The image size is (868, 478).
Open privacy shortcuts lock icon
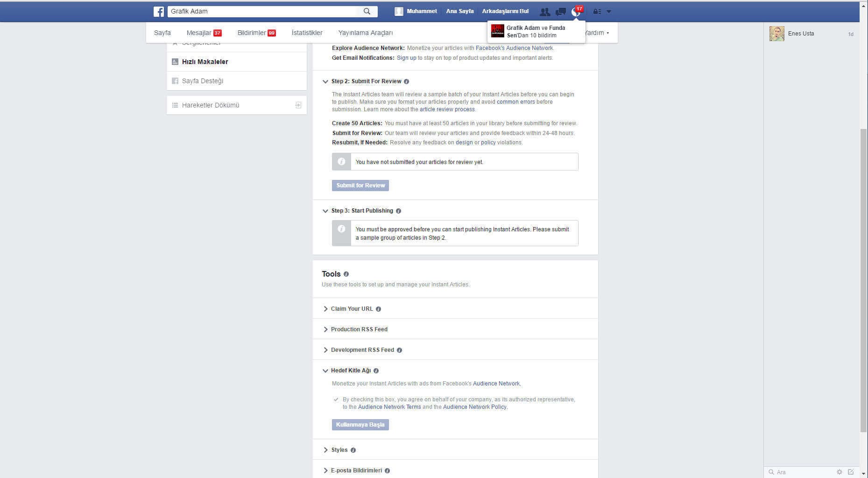tap(597, 12)
